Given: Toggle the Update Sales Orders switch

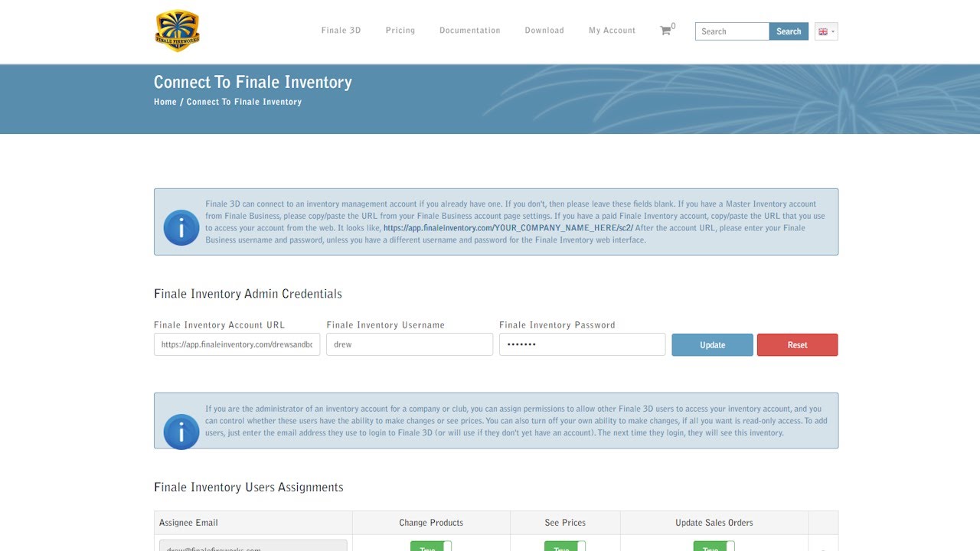Looking at the screenshot, I should coord(714,546).
